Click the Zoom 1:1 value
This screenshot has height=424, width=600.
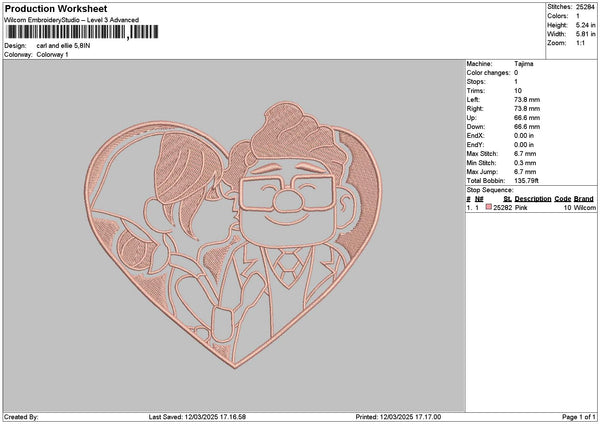(580, 43)
